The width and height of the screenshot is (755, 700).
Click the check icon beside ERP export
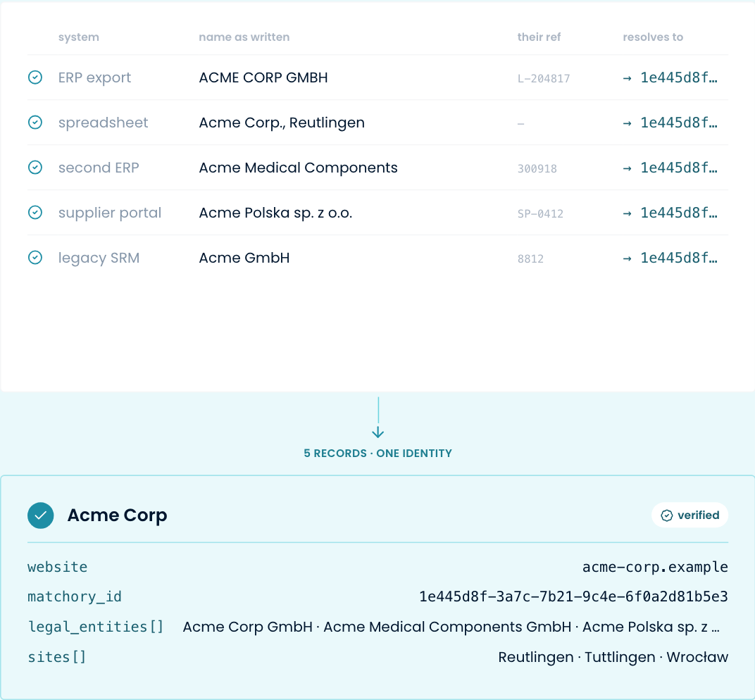click(x=35, y=77)
